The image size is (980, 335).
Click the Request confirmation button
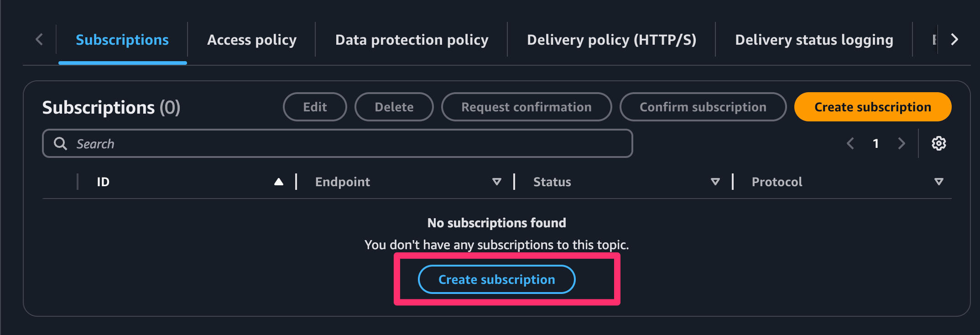click(526, 107)
